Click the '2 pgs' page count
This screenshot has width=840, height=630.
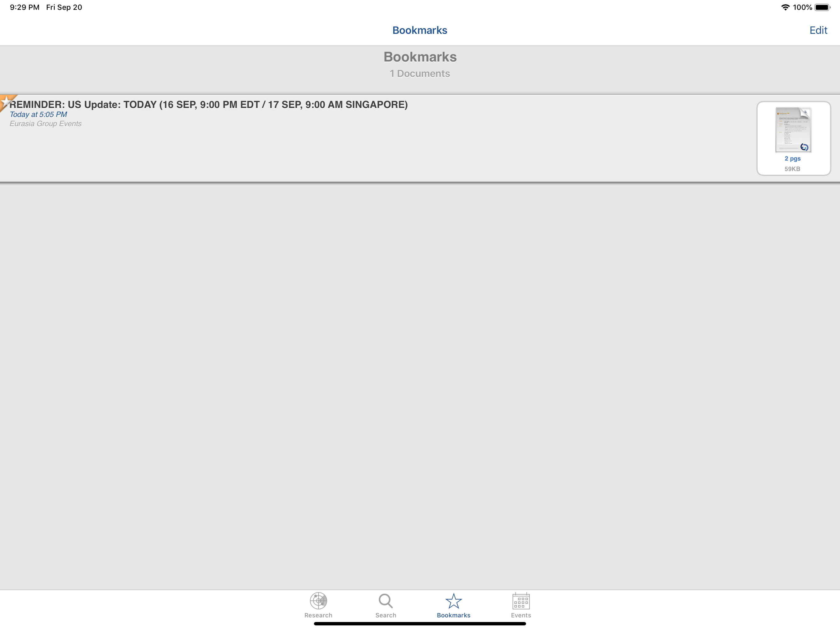(x=793, y=158)
